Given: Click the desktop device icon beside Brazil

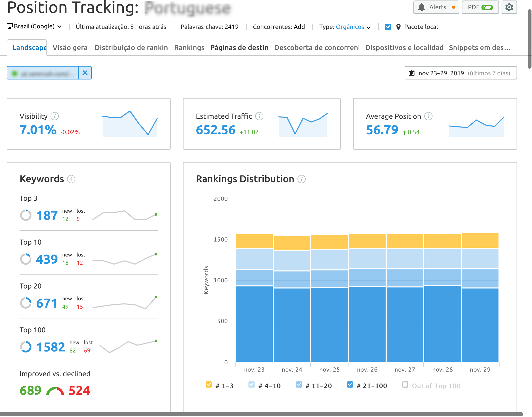Looking at the screenshot, I should pyautogui.click(x=10, y=26).
